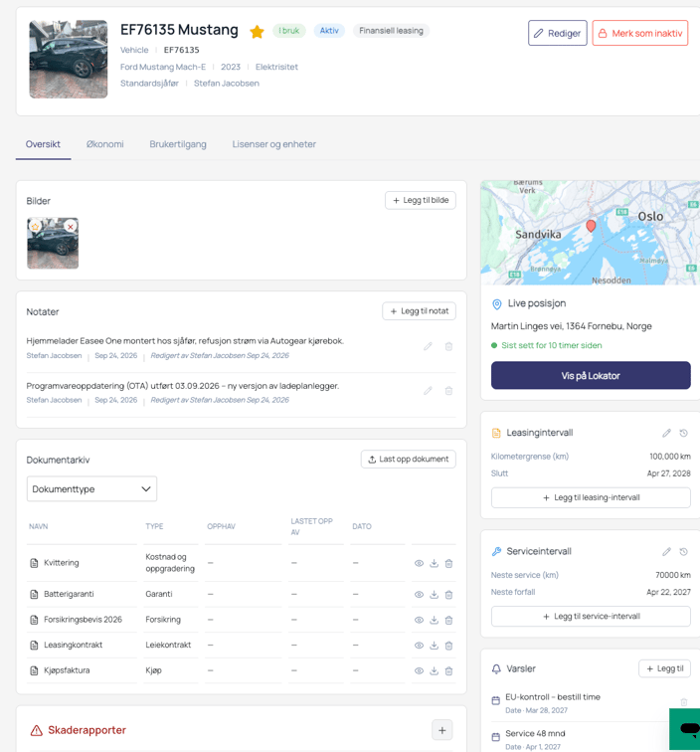
Task: Preview the Kjøpsfaktura document
Action: 419,670
